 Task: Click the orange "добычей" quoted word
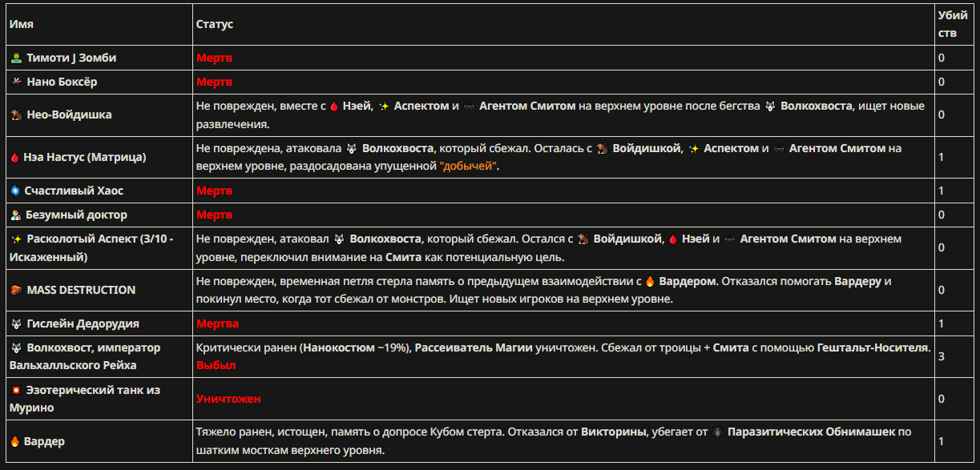(469, 167)
